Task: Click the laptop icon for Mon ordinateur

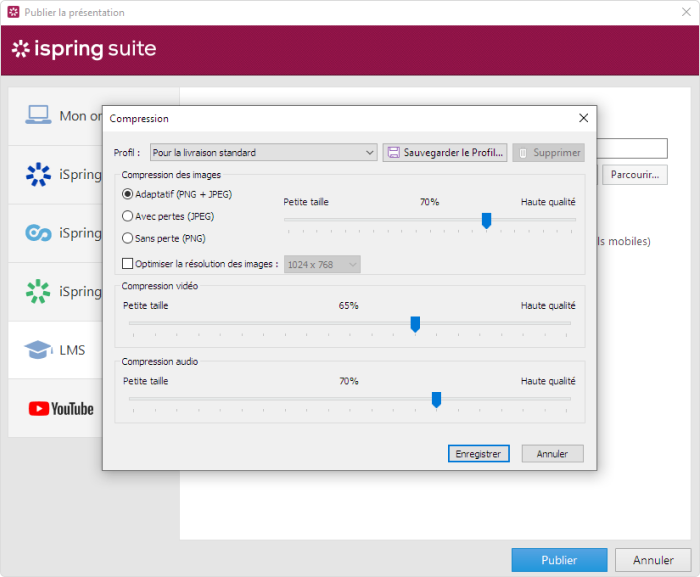Action: pyautogui.click(x=38, y=115)
